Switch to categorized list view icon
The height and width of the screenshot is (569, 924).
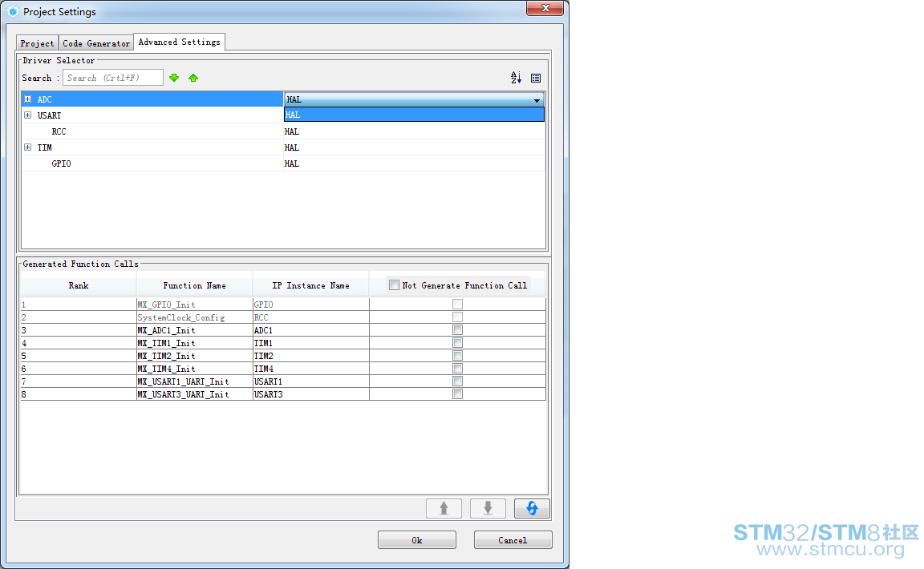click(x=536, y=78)
